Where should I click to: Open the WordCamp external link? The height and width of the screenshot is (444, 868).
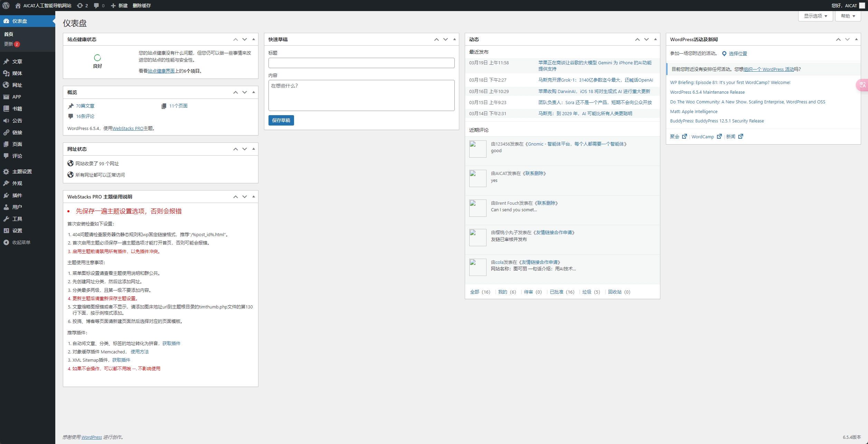(707, 137)
